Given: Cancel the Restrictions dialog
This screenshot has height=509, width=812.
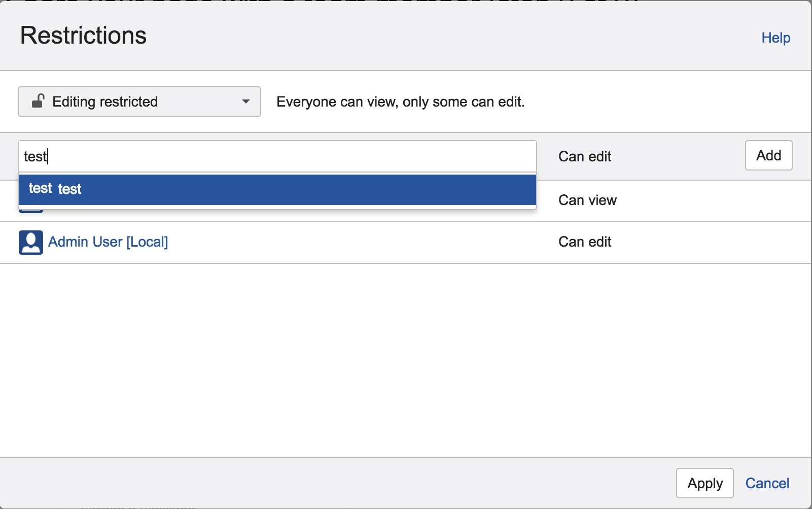Looking at the screenshot, I should coord(767,483).
